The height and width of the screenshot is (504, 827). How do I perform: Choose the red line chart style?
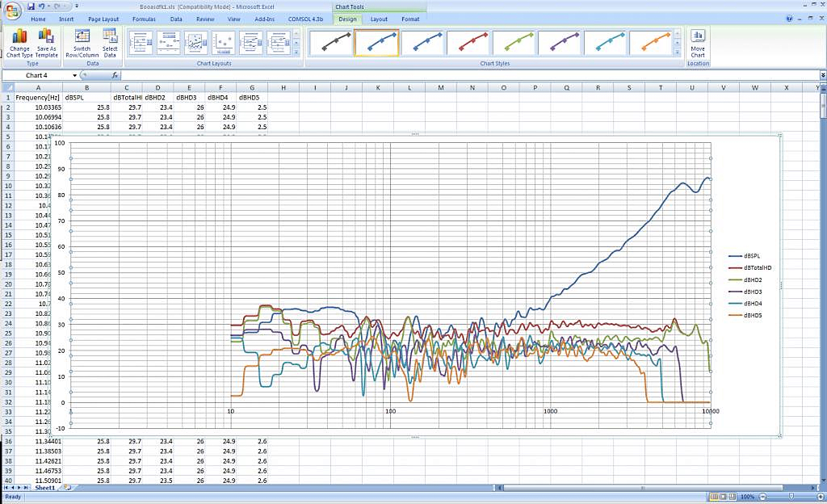pyautogui.click(x=468, y=43)
